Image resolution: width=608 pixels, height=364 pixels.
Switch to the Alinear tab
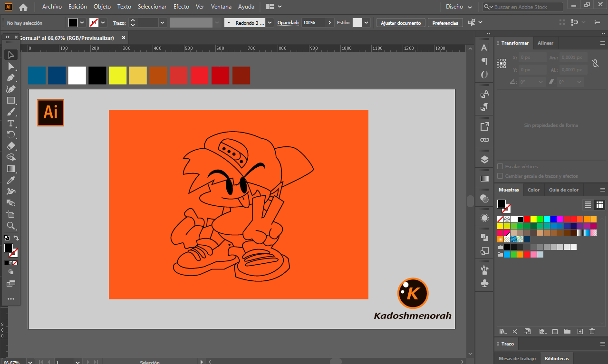pyautogui.click(x=545, y=43)
